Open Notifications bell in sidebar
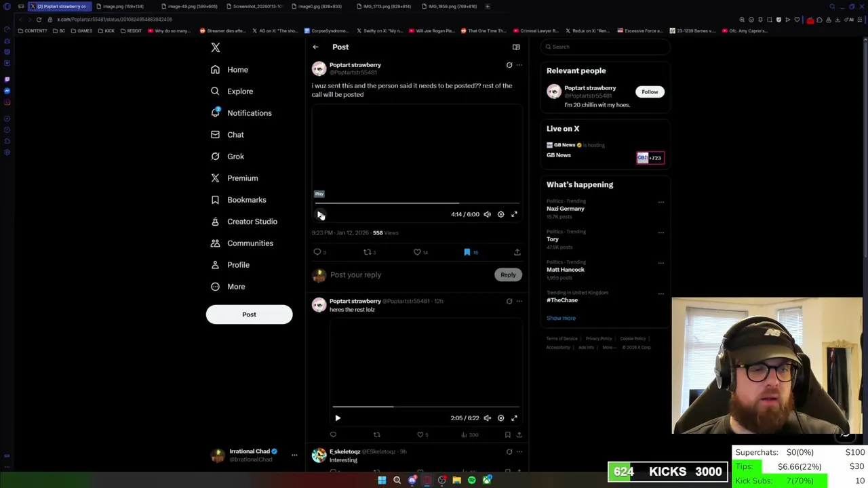This screenshot has height=488, width=868. [x=215, y=113]
